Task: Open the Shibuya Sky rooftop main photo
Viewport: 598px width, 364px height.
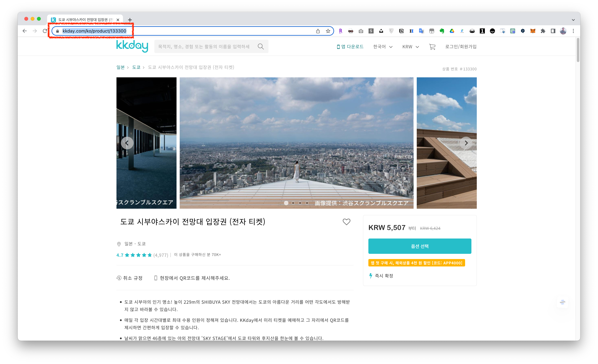Action: click(x=296, y=143)
